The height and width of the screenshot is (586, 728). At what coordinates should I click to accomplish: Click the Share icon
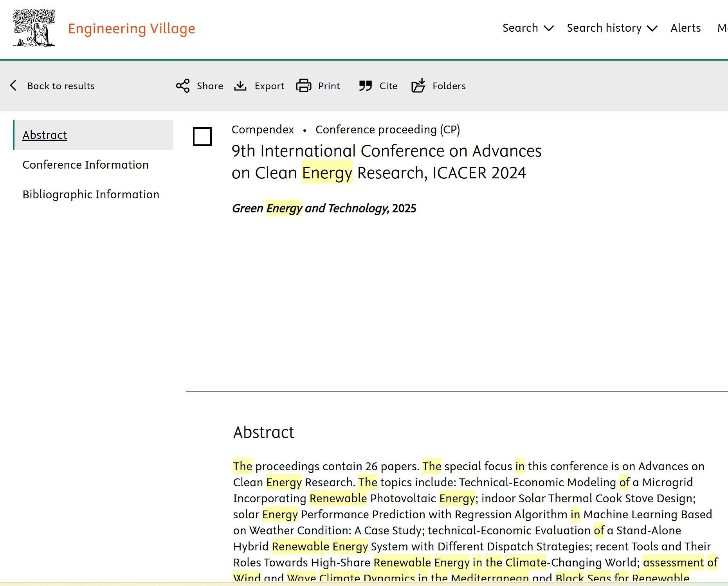click(183, 86)
